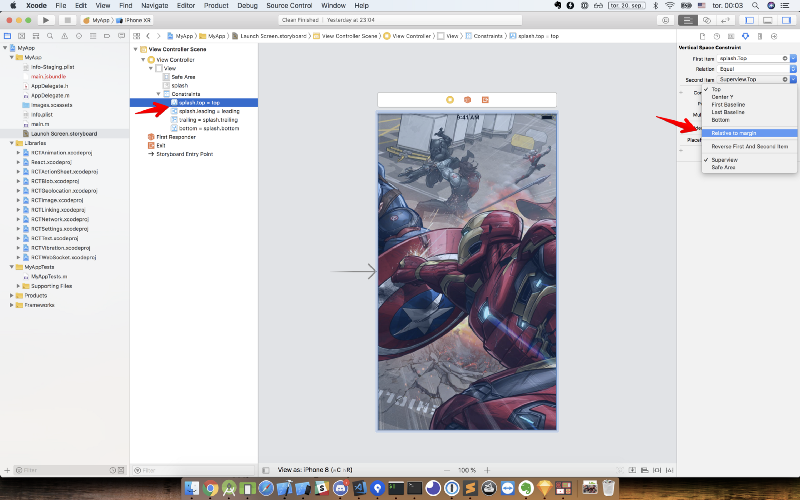Go forward in editor history

click(159, 36)
